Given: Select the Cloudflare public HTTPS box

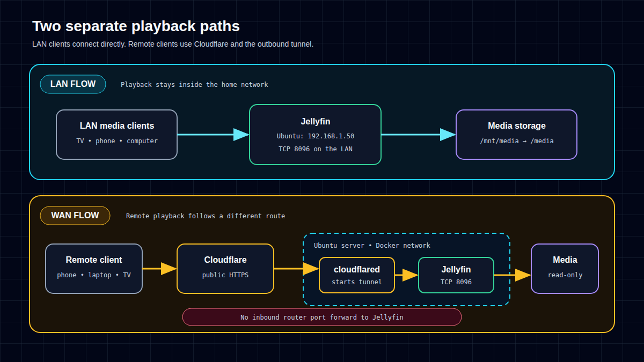Looking at the screenshot, I should 225,269.
